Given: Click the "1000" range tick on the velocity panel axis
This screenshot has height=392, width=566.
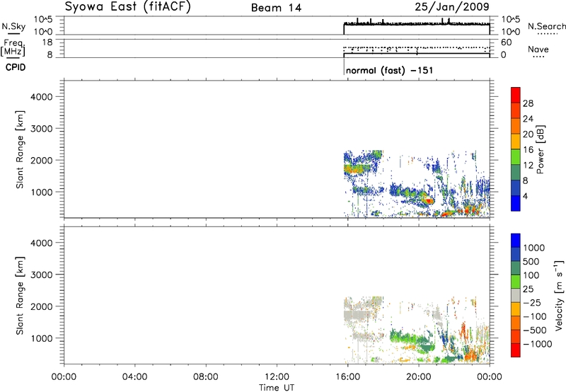Looking at the screenshot, I should [x=42, y=338].
